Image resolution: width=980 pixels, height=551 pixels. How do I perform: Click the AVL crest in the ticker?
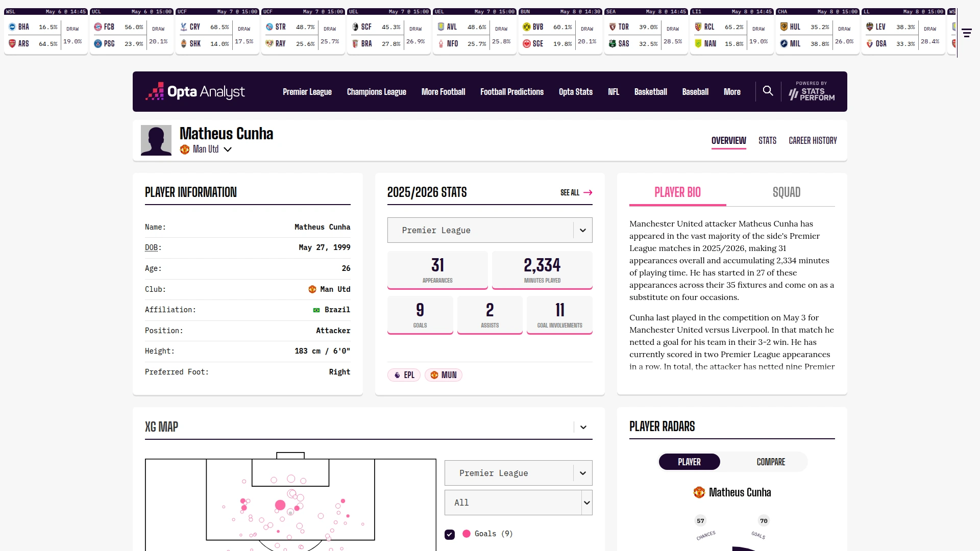tap(441, 27)
